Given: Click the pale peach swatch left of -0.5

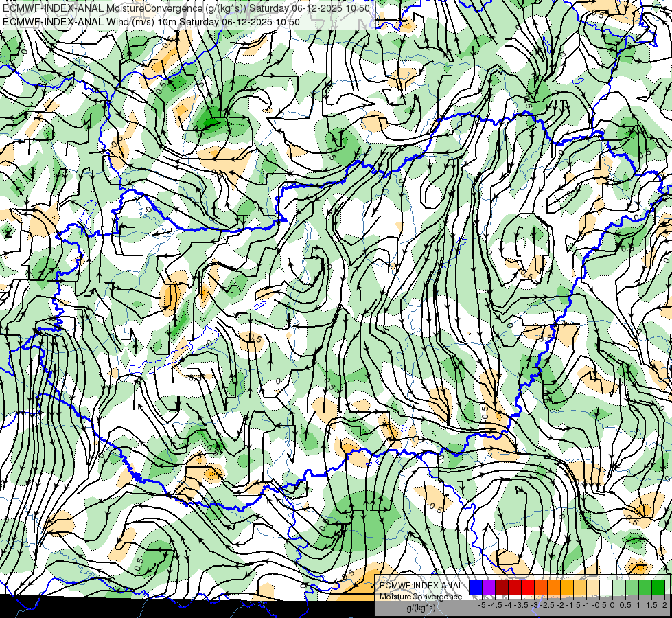Looking at the screenshot, I should point(593,587).
